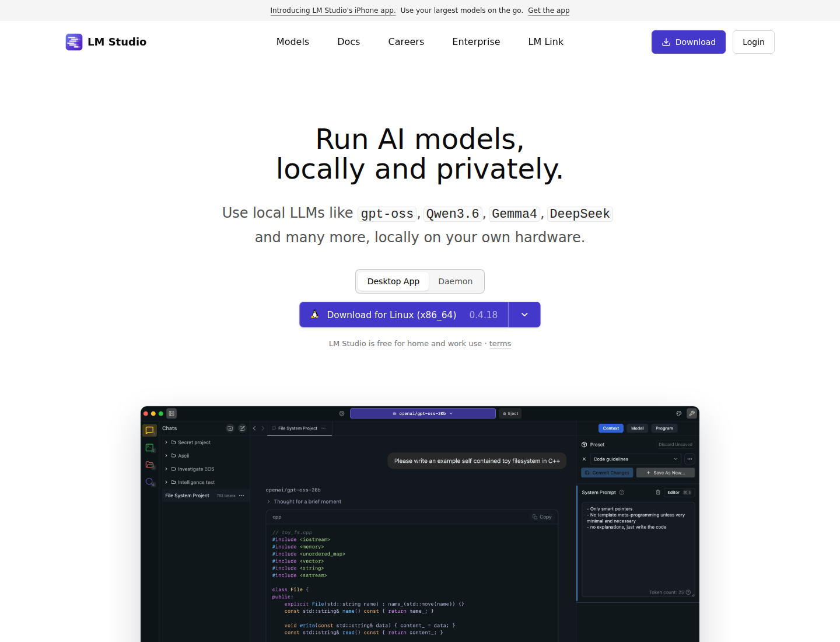Click the DeepSeek model name tag

coord(580,214)
